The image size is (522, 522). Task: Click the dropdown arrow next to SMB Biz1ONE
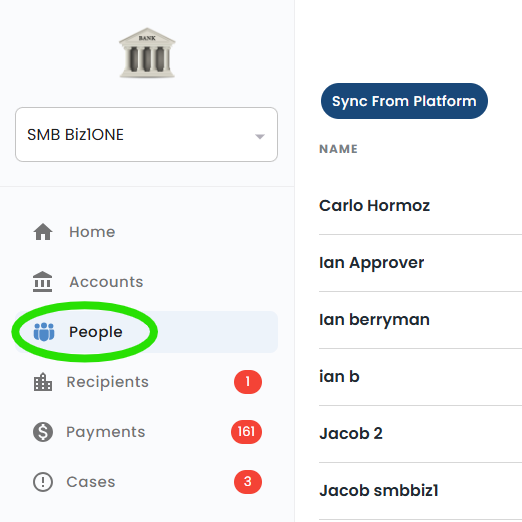(260, 136)
